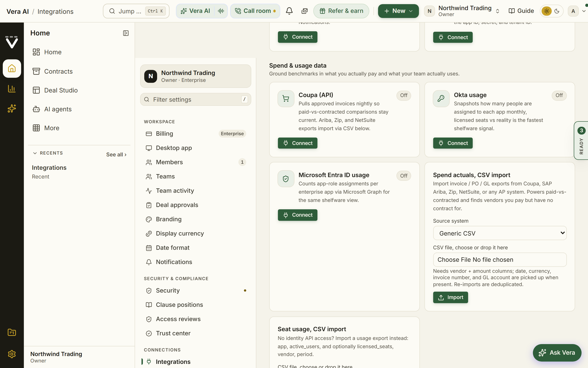Open the home icon in the left rail
588x368 pixels.
pyautogui.click(x=12, y=68)
